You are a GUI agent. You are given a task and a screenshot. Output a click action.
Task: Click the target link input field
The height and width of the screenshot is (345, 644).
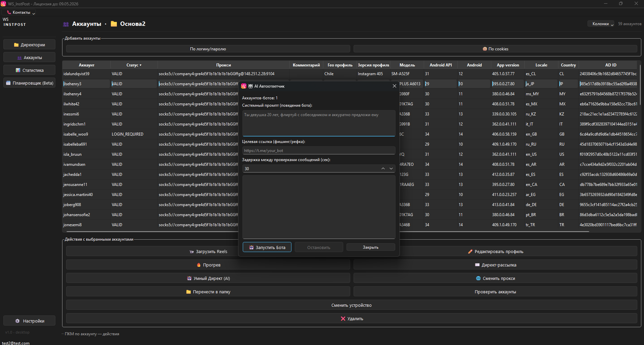point(318,151)
